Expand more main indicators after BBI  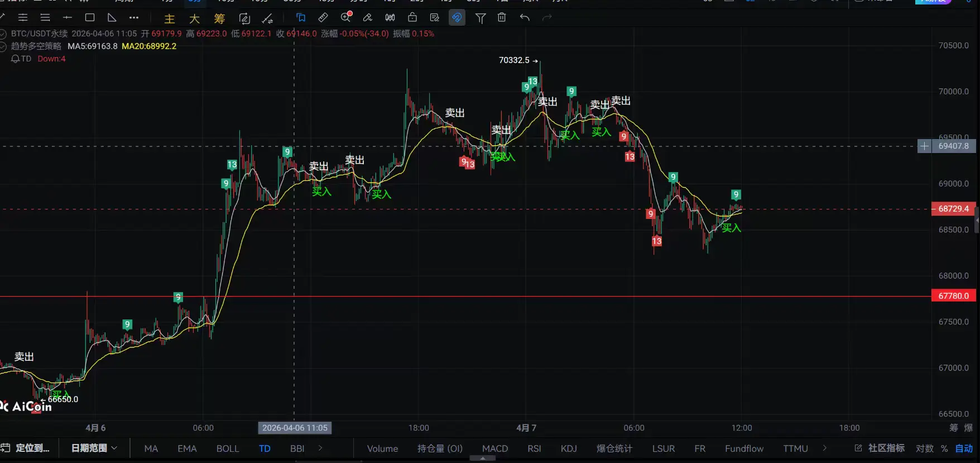click(320, 448)
